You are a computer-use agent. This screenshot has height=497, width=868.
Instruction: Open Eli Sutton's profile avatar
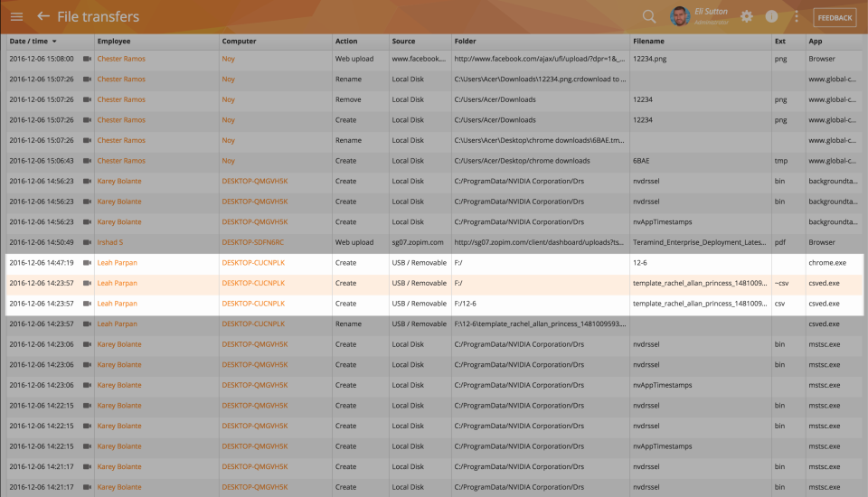680,16
